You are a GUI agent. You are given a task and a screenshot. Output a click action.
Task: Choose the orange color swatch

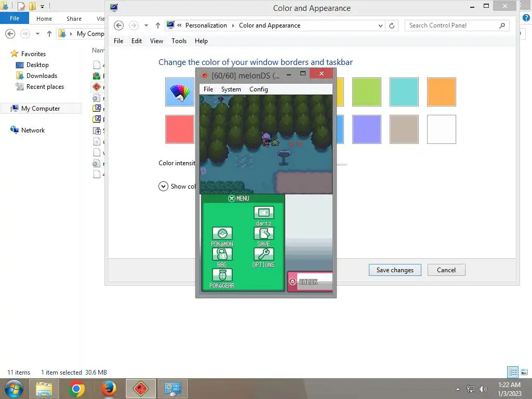click(442, 92)
